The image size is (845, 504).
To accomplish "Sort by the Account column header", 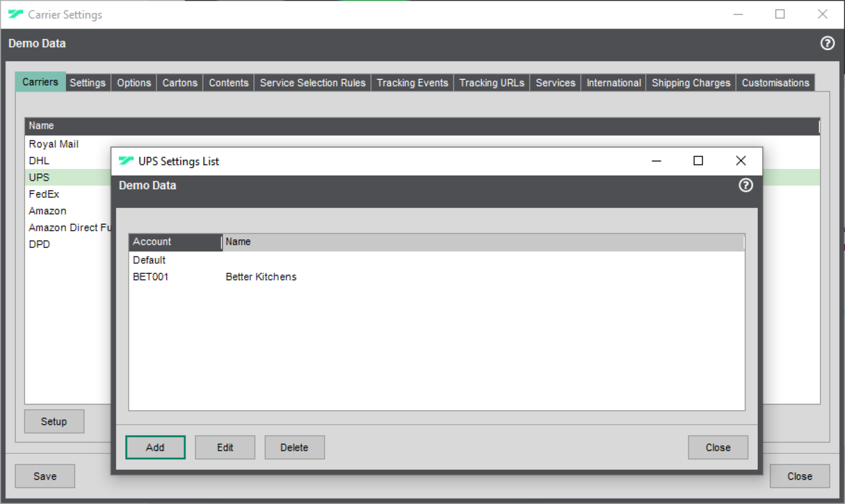I will (176, 242).
